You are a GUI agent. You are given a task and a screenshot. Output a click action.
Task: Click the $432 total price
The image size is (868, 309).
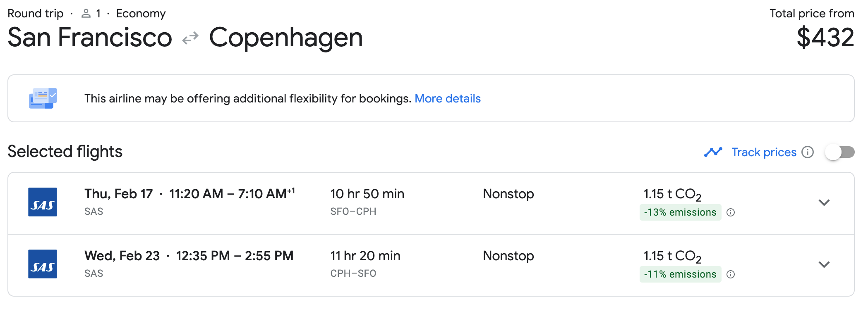(x=825, y=38)
